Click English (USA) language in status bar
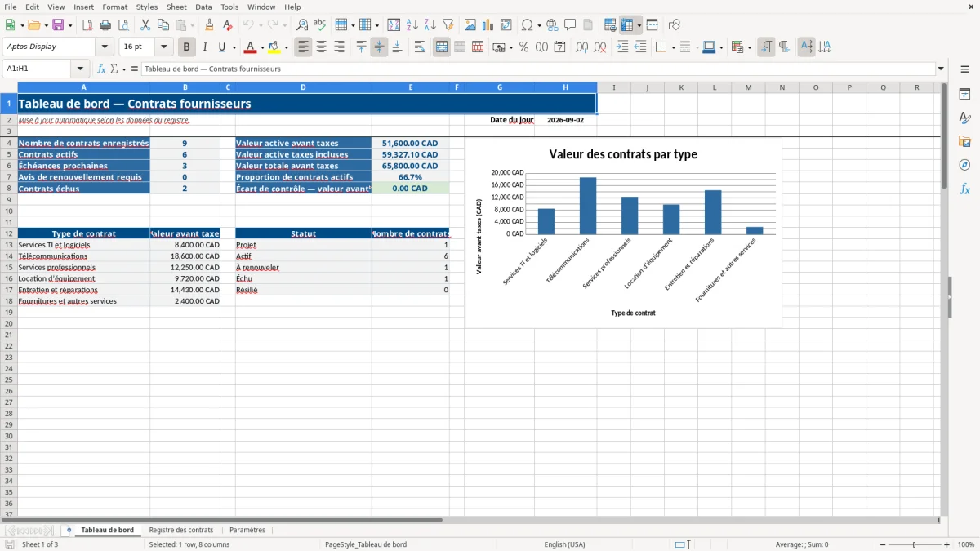 click(565, 544)
